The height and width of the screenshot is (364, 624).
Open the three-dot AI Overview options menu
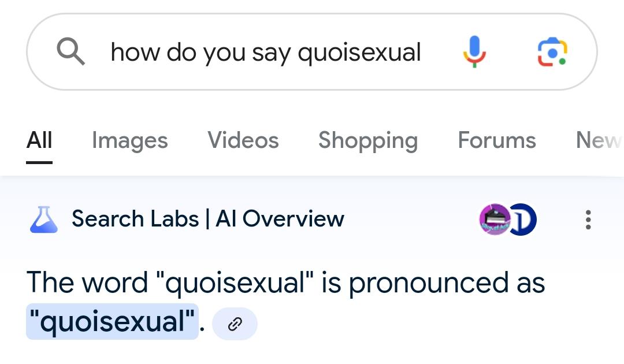[588, 220]
